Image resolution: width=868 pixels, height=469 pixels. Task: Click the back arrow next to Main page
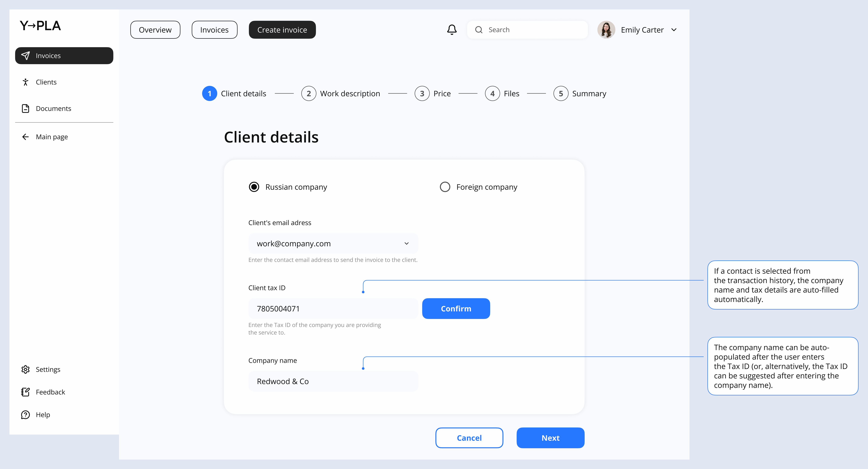pos(26,137)
